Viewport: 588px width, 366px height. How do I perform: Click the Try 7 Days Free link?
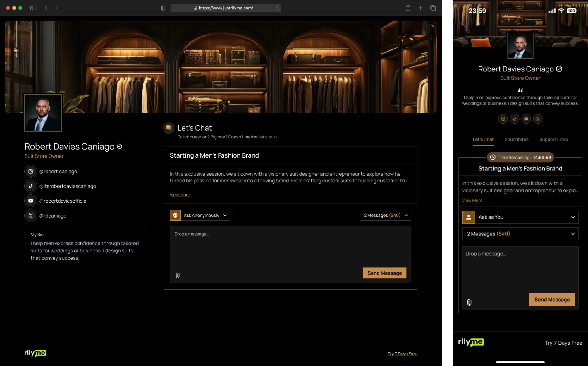point(402,354)
